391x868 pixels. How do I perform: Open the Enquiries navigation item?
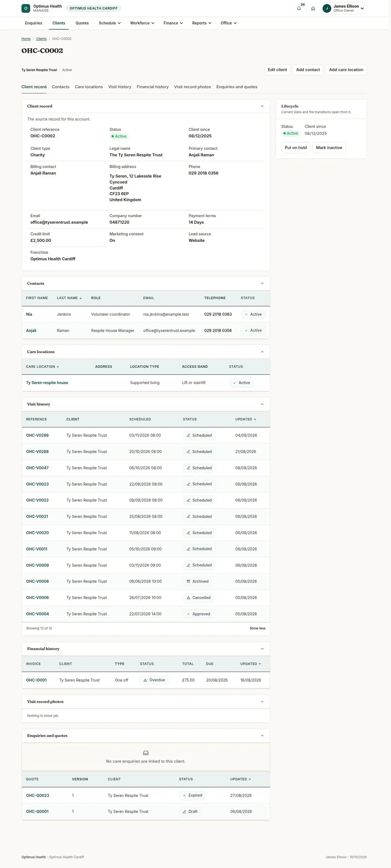(x=33, y=23)
